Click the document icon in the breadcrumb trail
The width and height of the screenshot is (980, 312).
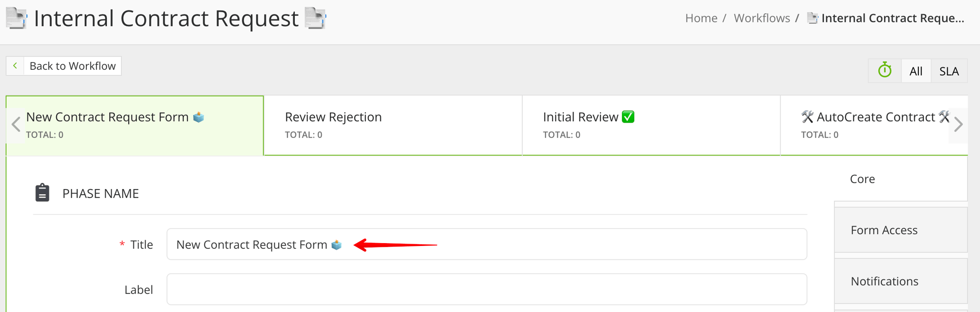(813, 18)
